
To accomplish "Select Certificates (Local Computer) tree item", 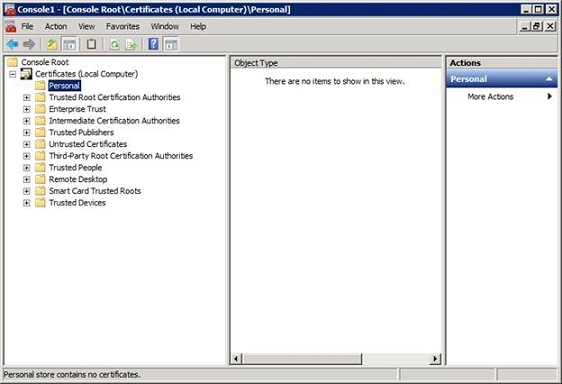I will click(86, 74).
